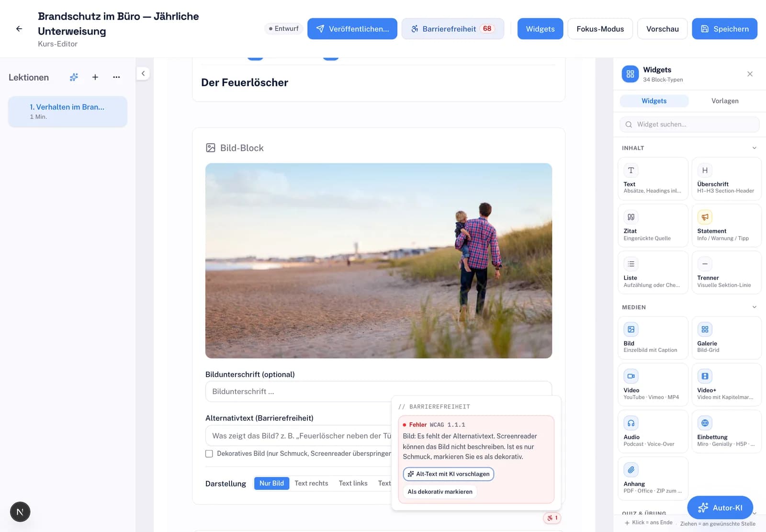Screen dimensions: 766x532
Task: Insert the Zitat widget
Action: coord(653,226)
